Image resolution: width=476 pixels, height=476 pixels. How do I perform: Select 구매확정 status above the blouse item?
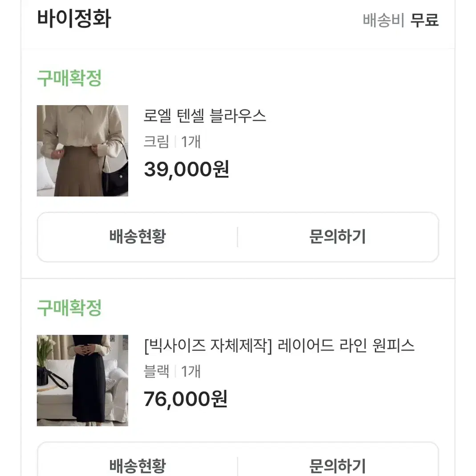click(69, 78)
